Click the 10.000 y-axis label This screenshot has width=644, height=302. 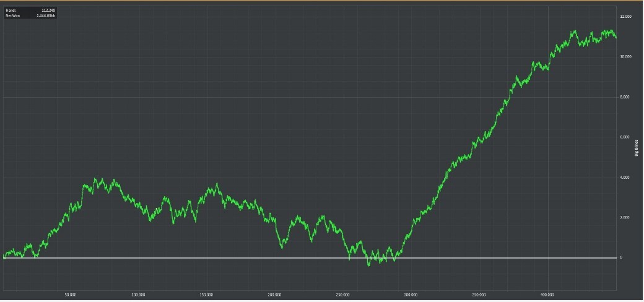(x=625, y=57)
